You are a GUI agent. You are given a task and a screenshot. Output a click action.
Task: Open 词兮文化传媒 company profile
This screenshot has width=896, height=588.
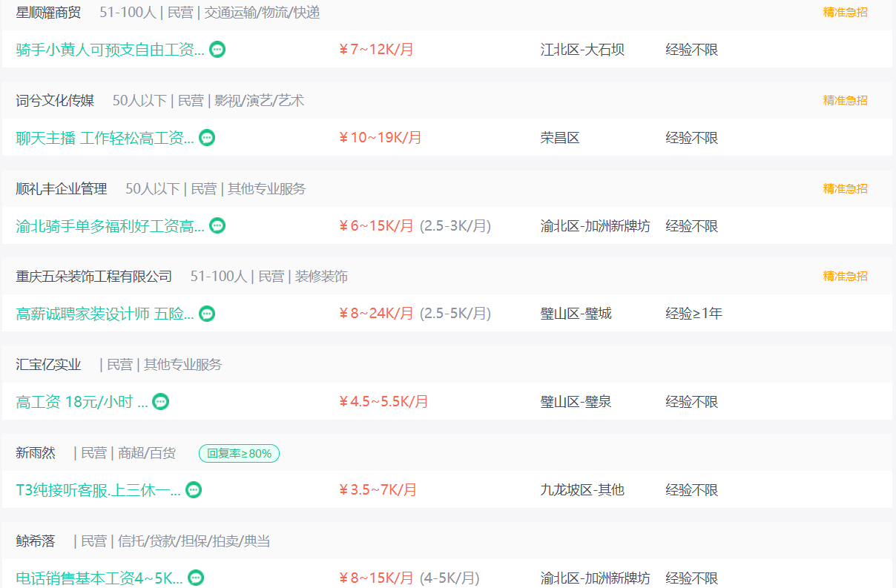coord(56,101)
